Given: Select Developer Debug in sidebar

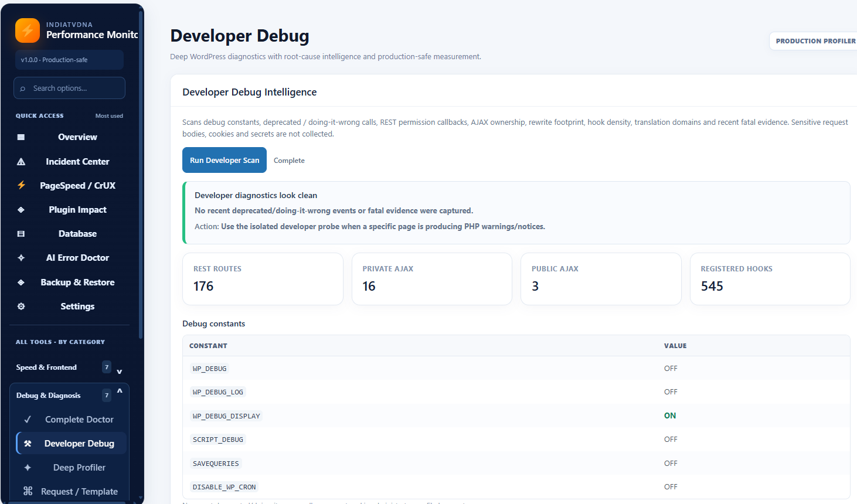Looking at the screenshot, I should click(72, 444).
